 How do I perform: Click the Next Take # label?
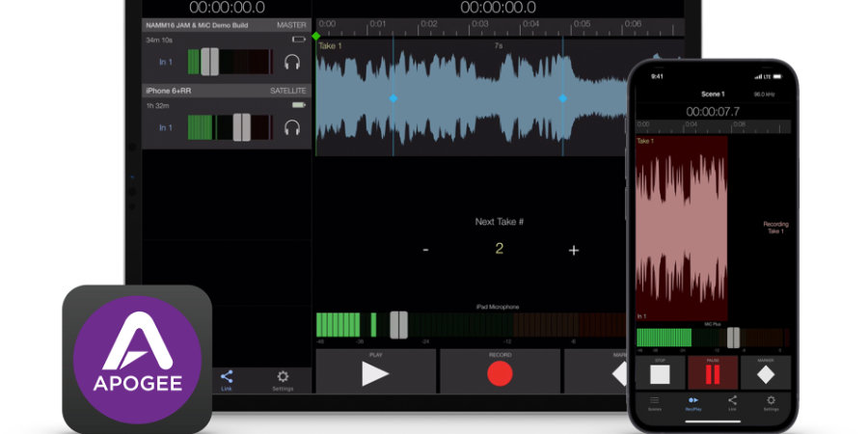(500, 222)
